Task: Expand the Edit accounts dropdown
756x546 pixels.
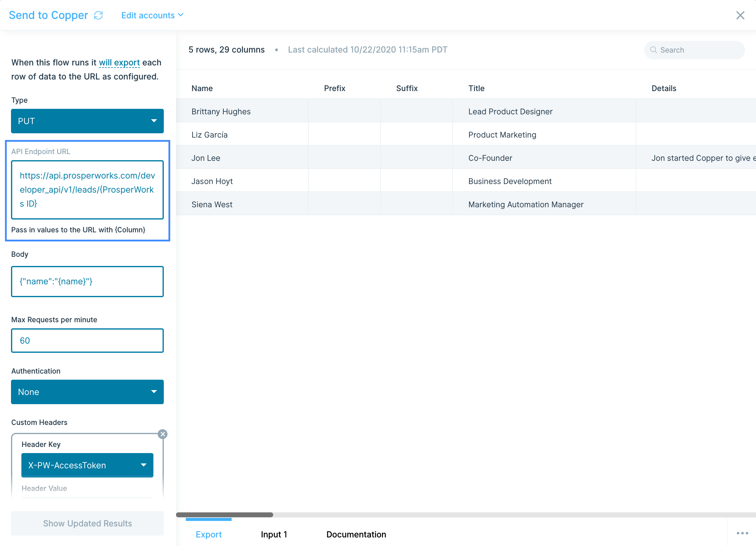Action: coord(152,15)
